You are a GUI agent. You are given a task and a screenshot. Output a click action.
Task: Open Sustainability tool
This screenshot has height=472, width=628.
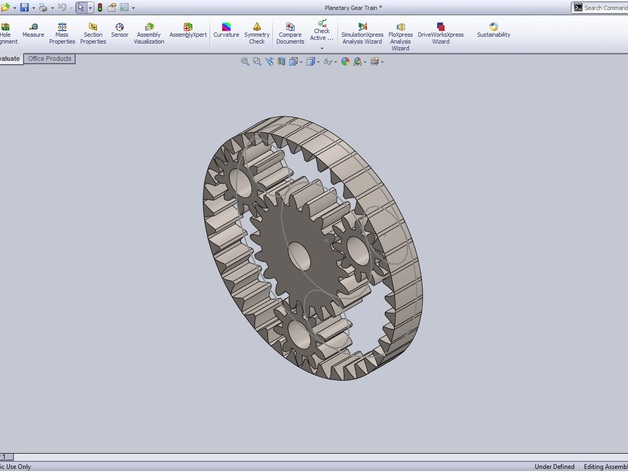pyautogui.click(x=493, y=30)
